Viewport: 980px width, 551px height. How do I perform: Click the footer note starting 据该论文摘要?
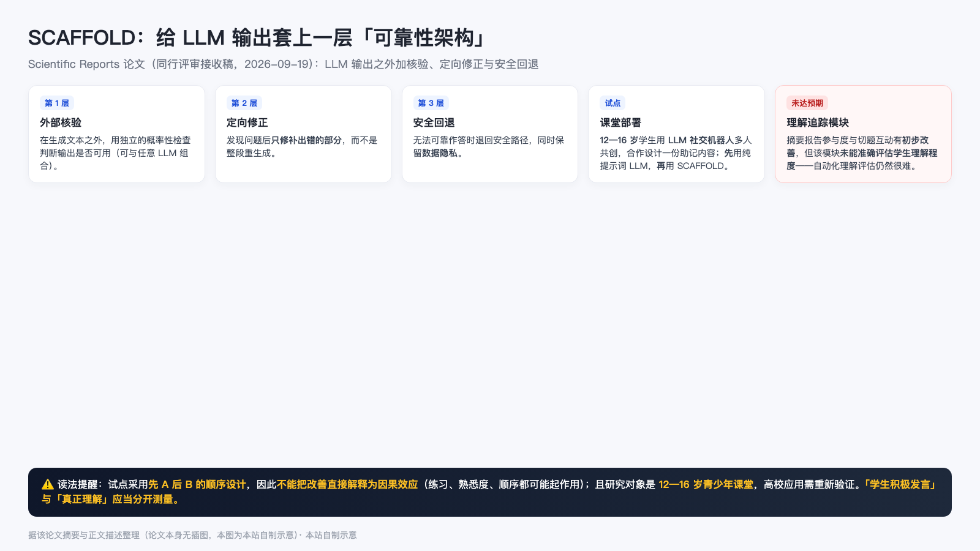(x=192, y=535)
